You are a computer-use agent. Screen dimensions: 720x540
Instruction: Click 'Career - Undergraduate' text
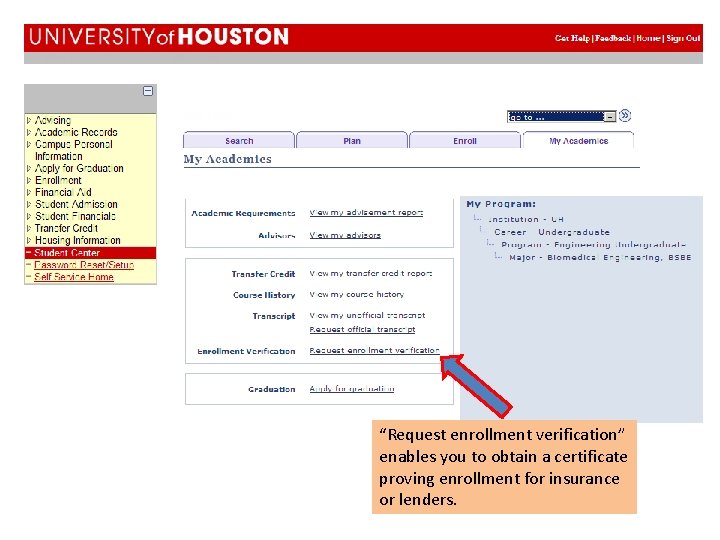point(552,232)
